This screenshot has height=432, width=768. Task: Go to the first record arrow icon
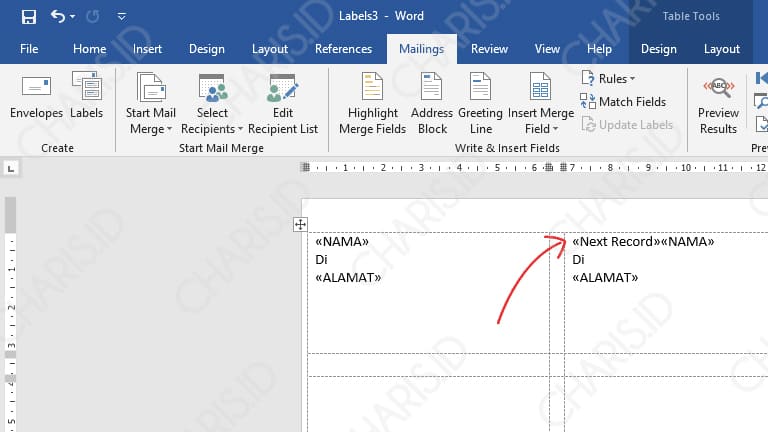[x=762, y=78]
